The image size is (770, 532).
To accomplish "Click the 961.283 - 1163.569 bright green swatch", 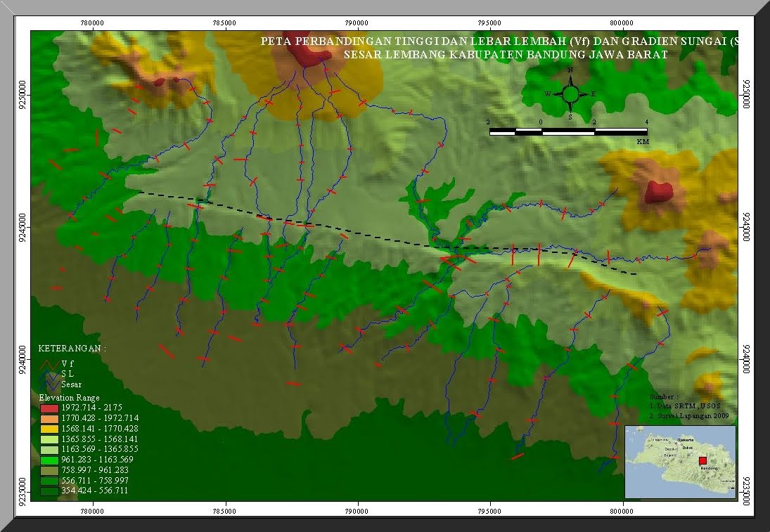I will [x=49, y=459].
